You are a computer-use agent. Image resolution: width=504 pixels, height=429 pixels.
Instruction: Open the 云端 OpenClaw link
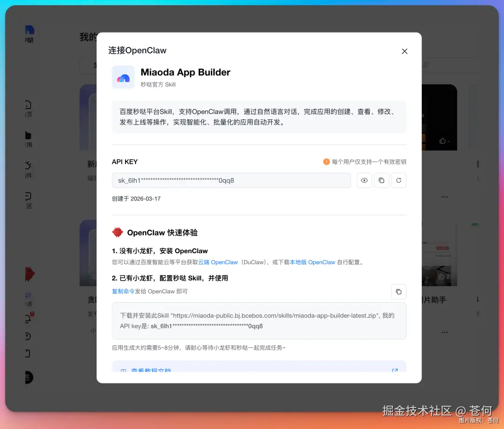[x=217, y=262]
